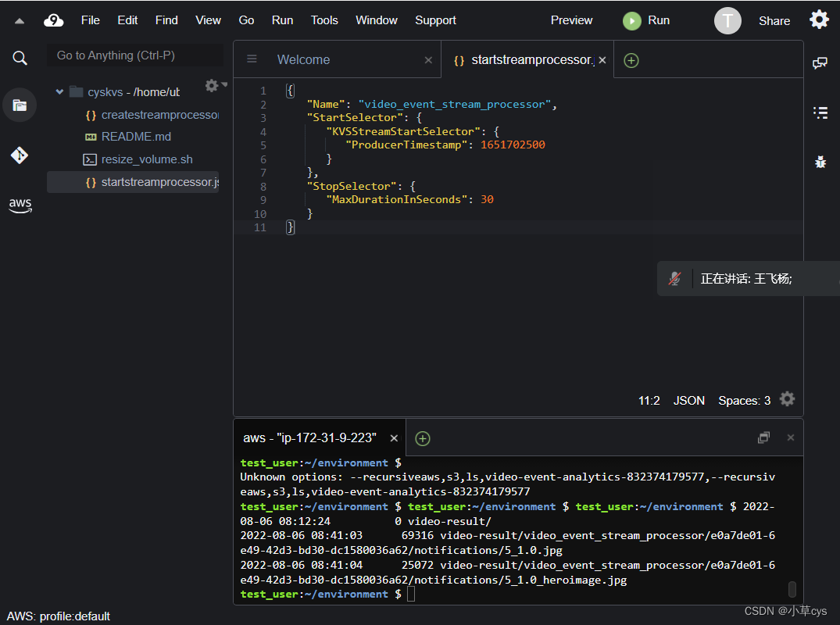Screen dimensions: 840x625
Task: Select startstreamprocessor.json in the file tree
Action: [133, 182]
